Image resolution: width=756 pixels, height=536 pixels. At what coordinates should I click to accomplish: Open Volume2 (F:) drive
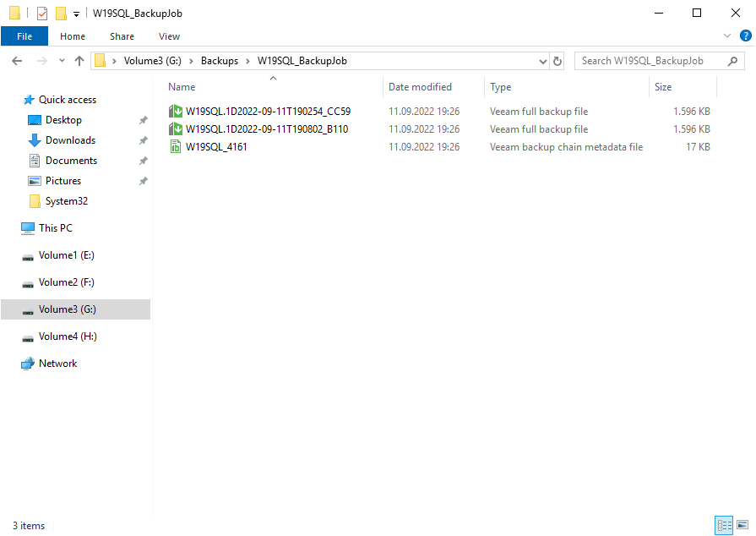67,282
